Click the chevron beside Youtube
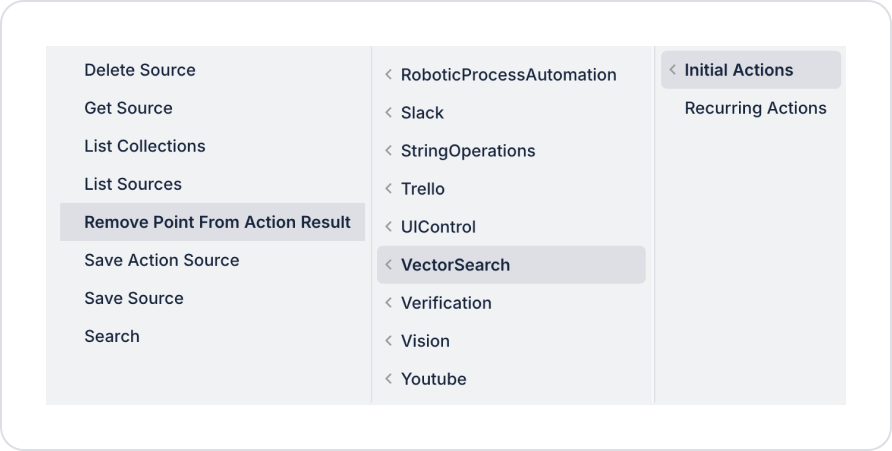The image size is (892, 451). (388, 379)
